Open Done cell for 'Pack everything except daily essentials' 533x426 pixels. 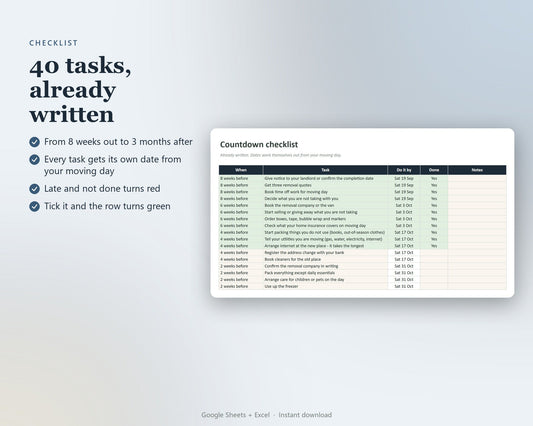[x=434, y=273]
